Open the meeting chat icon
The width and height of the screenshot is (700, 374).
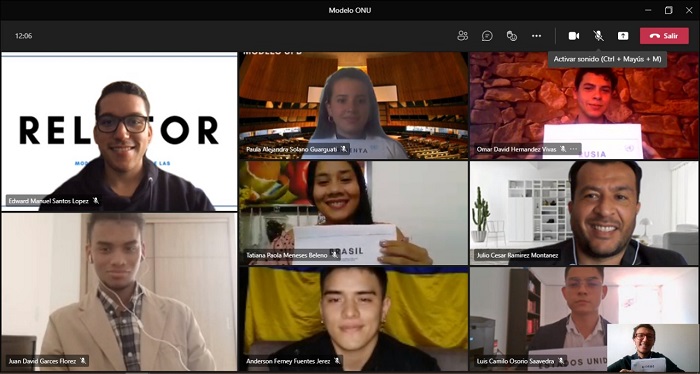487,36
